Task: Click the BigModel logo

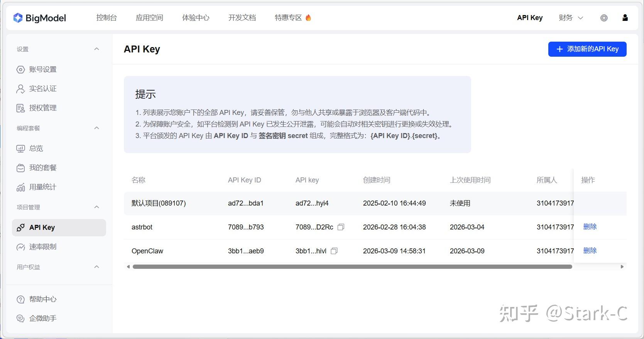Action: click(40, 18)
